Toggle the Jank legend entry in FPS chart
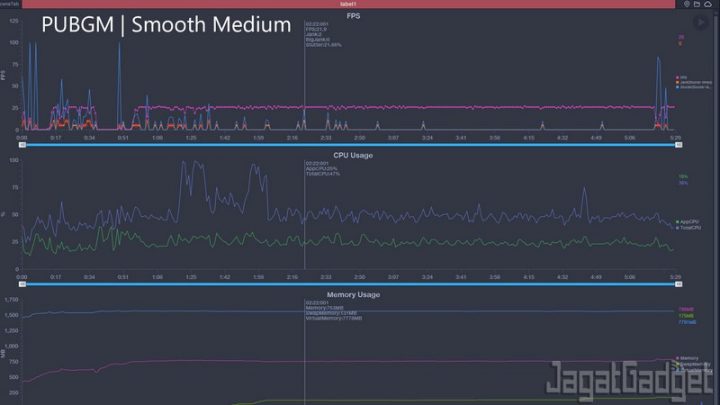Viewport: 720px width, 405px height. pyautogui.click(x=694, y=82)
